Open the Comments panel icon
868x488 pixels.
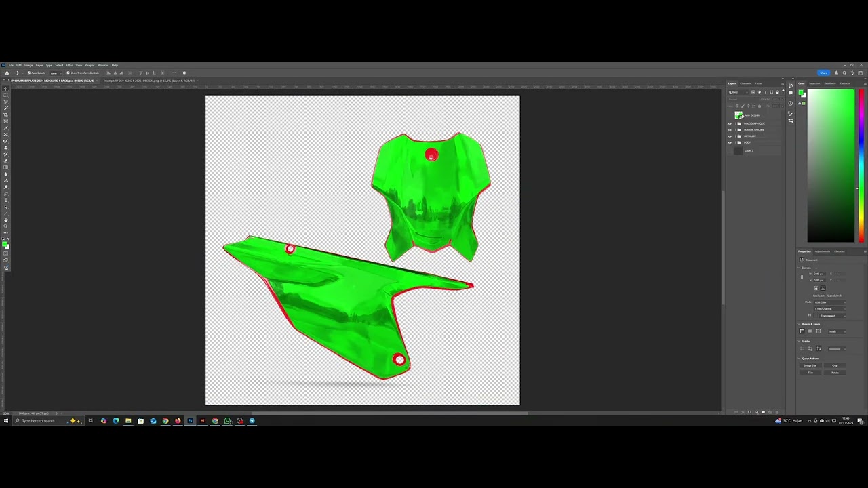(x=791, y=93)
